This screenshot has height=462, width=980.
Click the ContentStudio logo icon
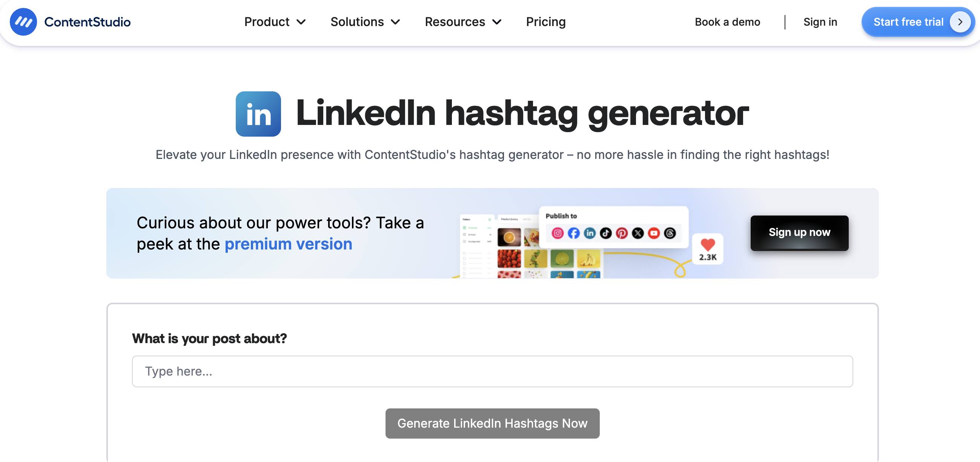tap(23, 22)
